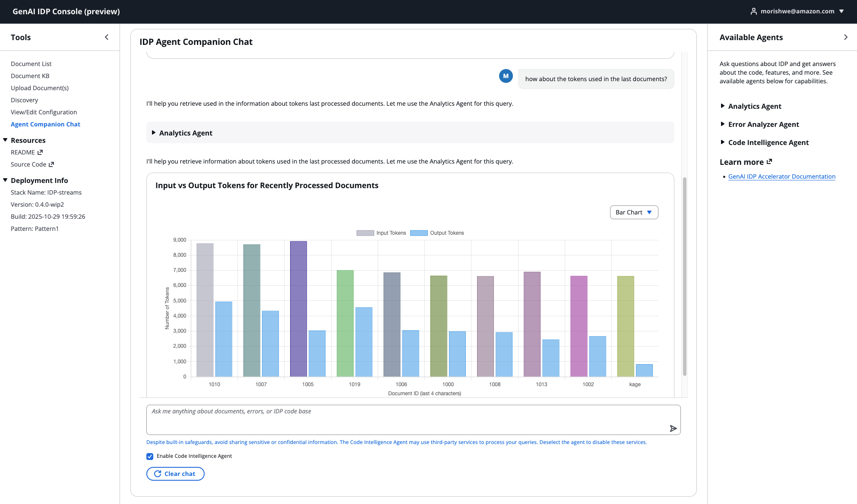Click Source Code external link icon
The width and height of the screenshot is (857, 504).
point(51,164)
